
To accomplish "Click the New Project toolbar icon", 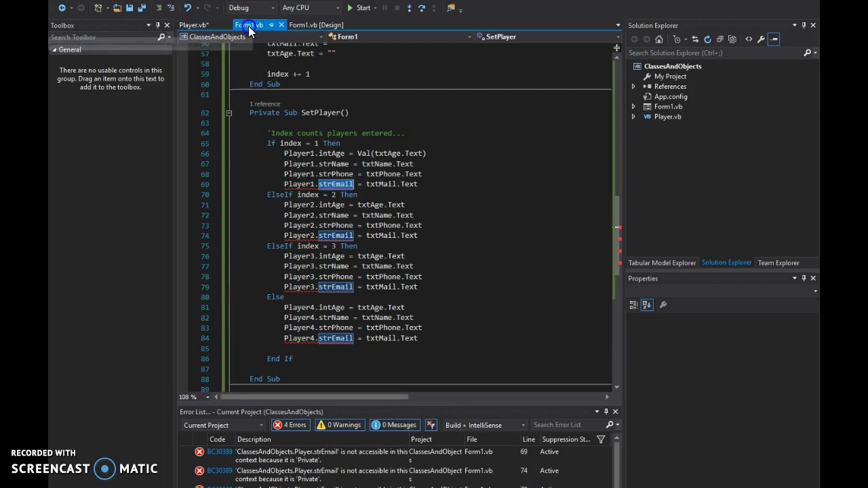I will click(x=100, y=8).
